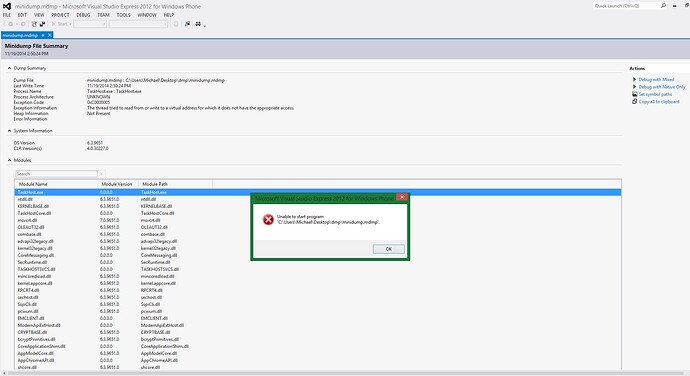Select the highlighted TaskHost.exe module row
This screenshot has width=690, height=376.
coord(318,192)
